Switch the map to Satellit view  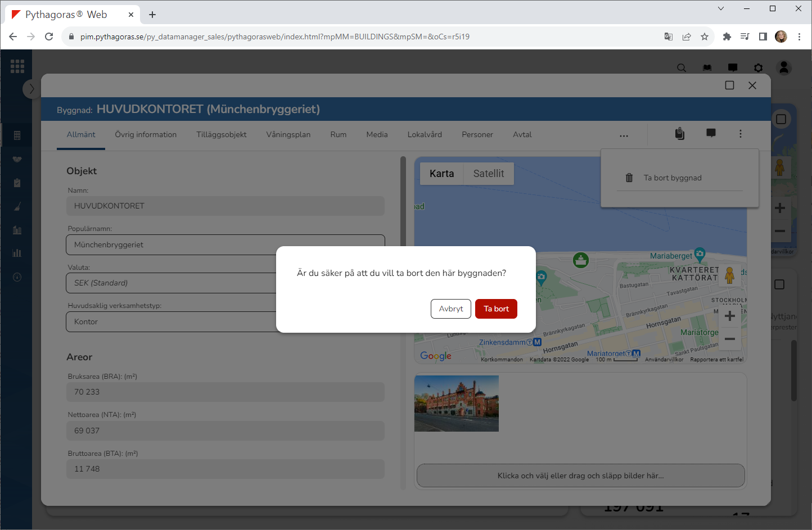pyautogui.click(x=488, y=174)
